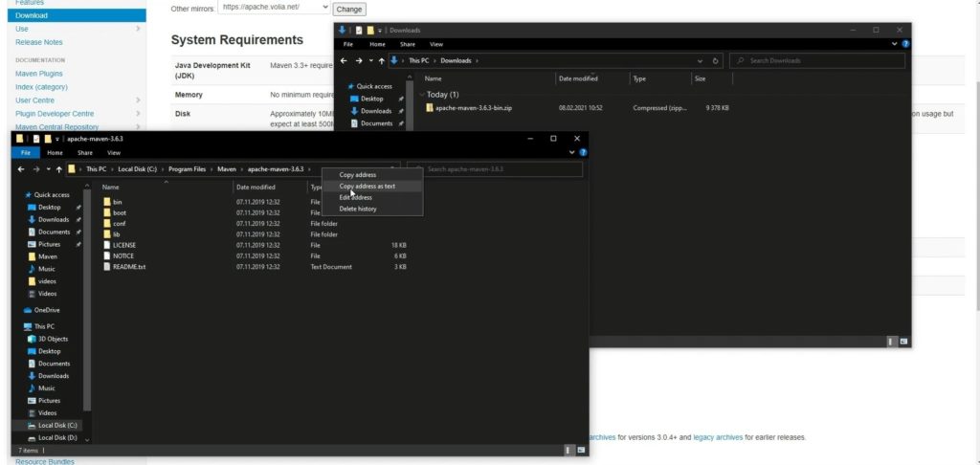Open address history dropdown in Downloads window
980x465 pixels.
tap(700, 60)
